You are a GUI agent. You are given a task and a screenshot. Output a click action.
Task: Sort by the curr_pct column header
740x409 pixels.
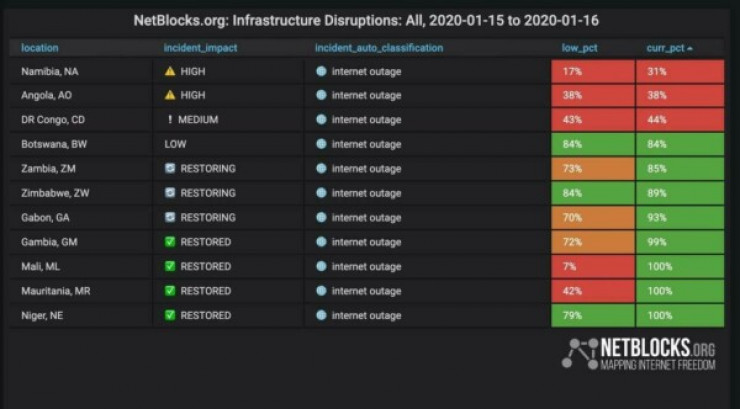tap(668, 47)
